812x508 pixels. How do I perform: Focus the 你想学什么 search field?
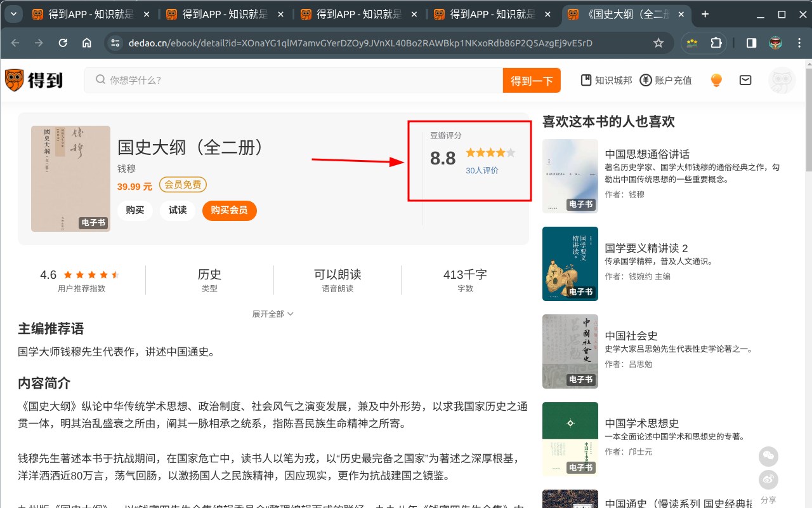pos(294,80)
